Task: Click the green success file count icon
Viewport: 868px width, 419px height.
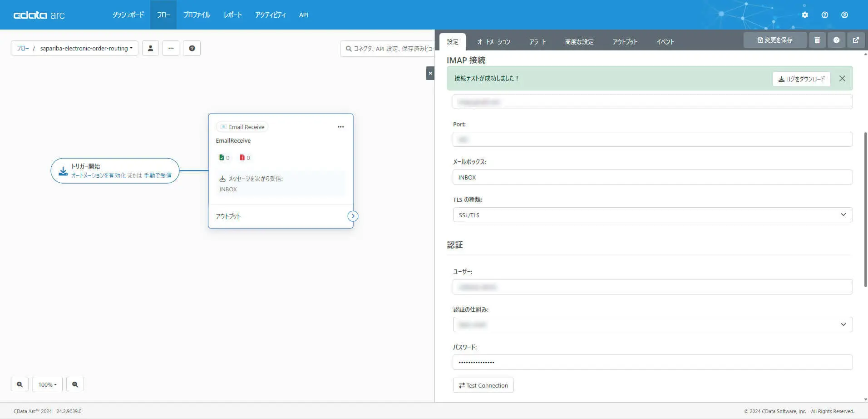Action: click(222, 157)
